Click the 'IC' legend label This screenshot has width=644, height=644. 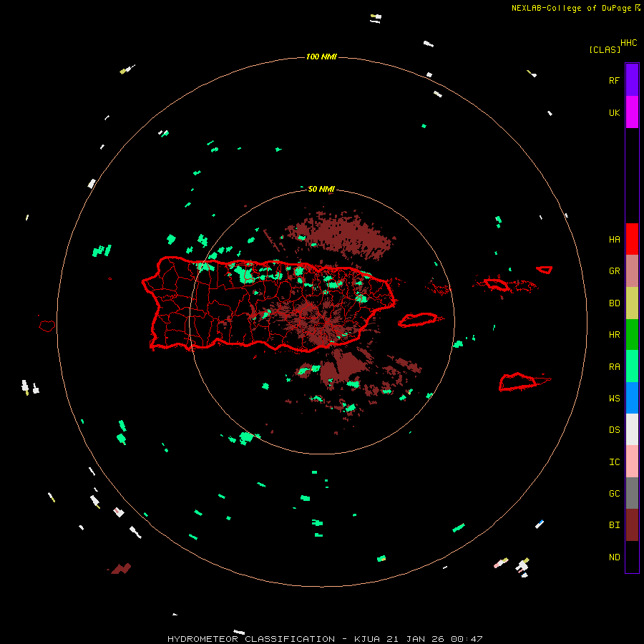coord(614,462)
